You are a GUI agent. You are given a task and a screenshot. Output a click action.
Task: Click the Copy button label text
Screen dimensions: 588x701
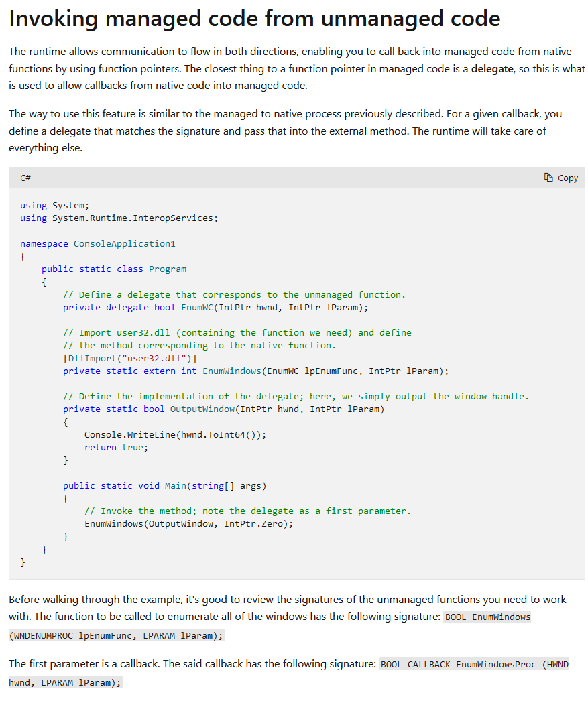(x=567, y=178)
